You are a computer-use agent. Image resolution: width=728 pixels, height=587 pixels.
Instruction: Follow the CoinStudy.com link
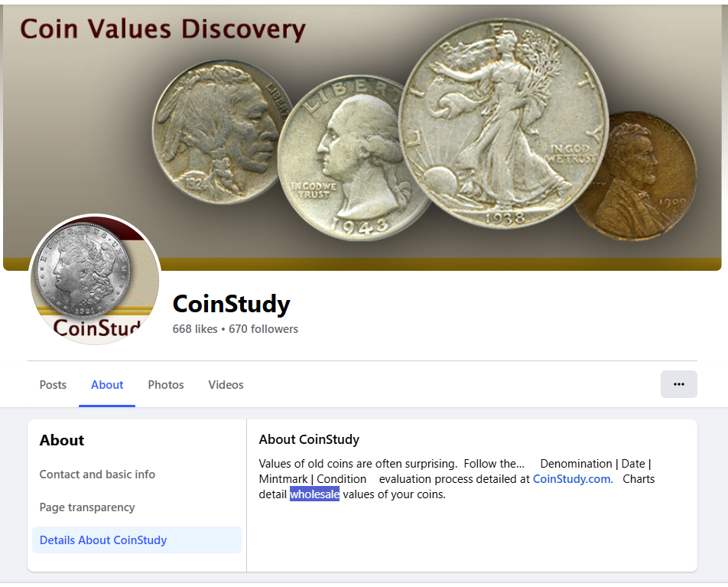573,479
